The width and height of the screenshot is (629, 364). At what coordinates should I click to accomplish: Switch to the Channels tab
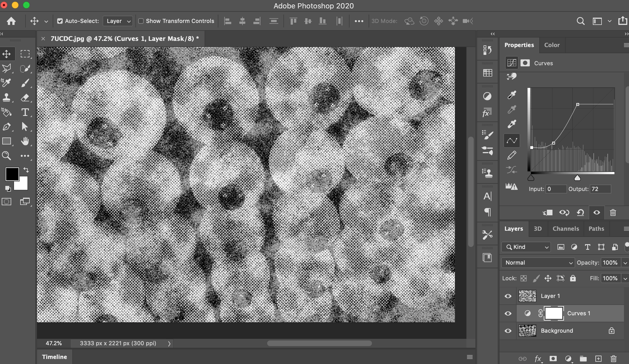pos(566,229)
